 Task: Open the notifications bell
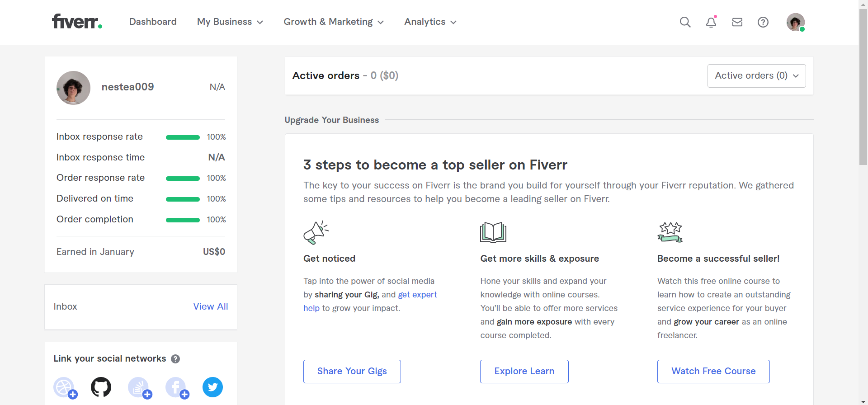tap(711, 22)
